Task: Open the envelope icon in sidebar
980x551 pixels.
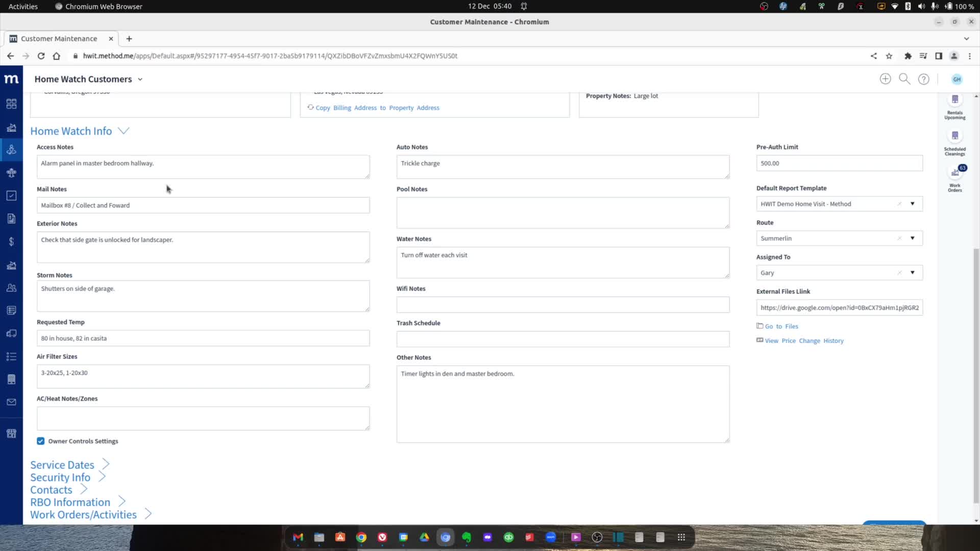Action: (x=11, y=403)
